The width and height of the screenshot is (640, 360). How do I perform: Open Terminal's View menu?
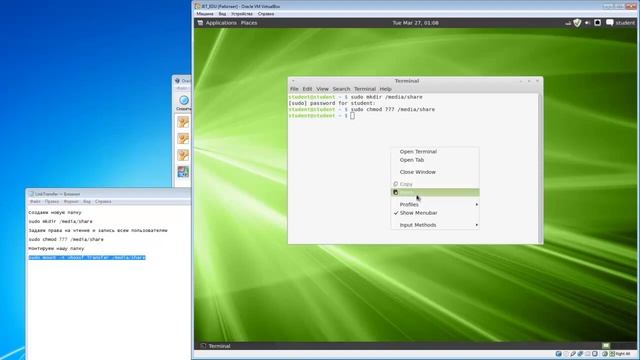tap(322, 89)
